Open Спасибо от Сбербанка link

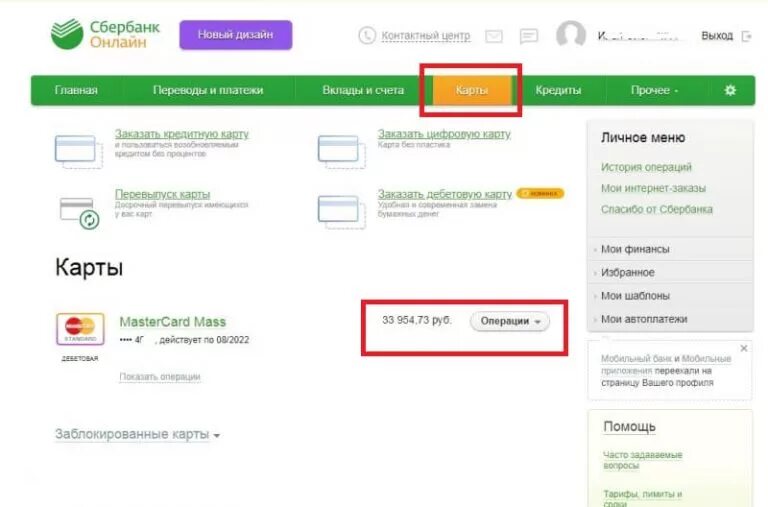point(657,209)
